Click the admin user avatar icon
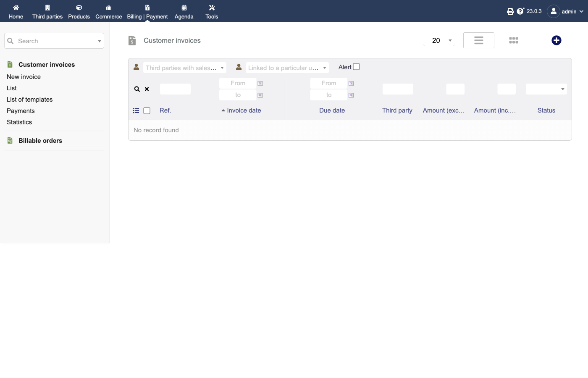 coord(554,11)
